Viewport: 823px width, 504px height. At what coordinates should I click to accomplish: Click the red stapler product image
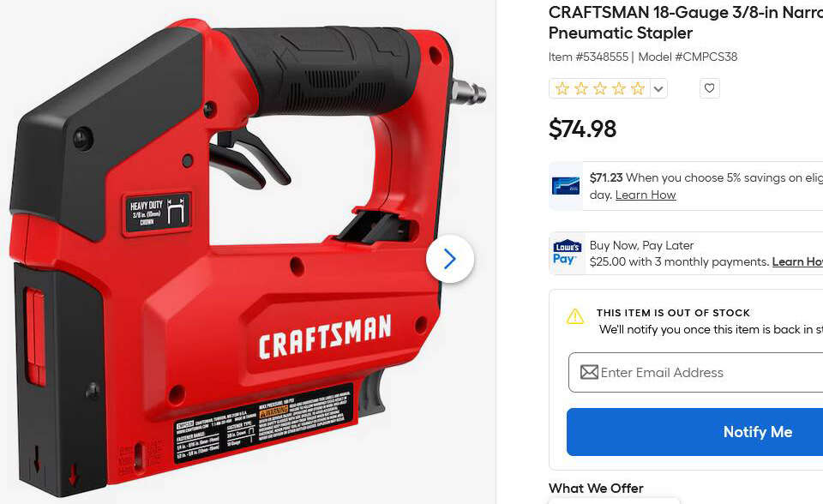247,257
